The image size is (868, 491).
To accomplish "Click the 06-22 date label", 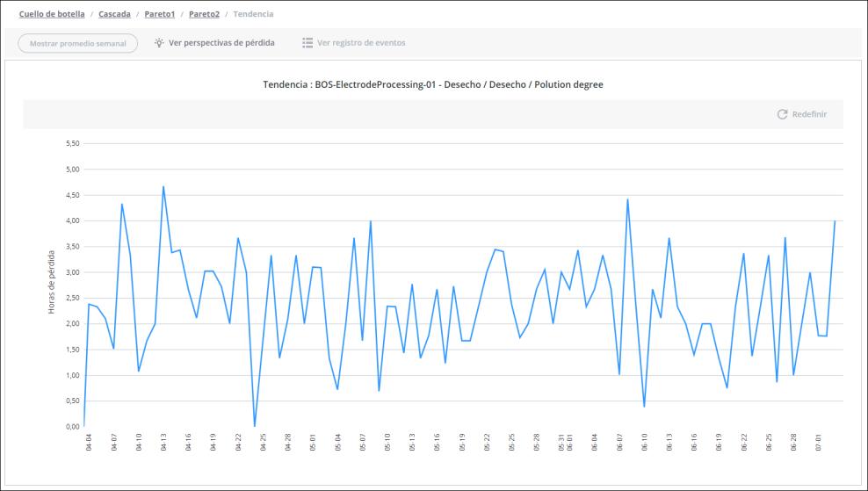I will (x=744, y=443).
